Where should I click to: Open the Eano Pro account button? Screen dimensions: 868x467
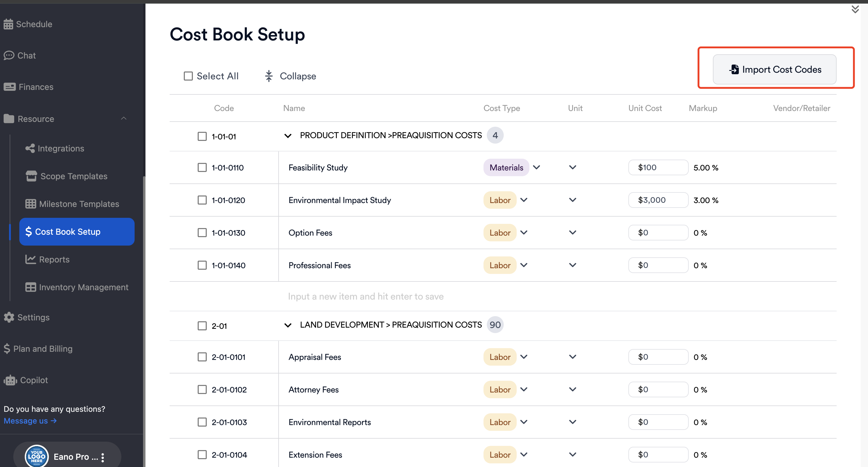pyautogui.click(x=67, y=456)
